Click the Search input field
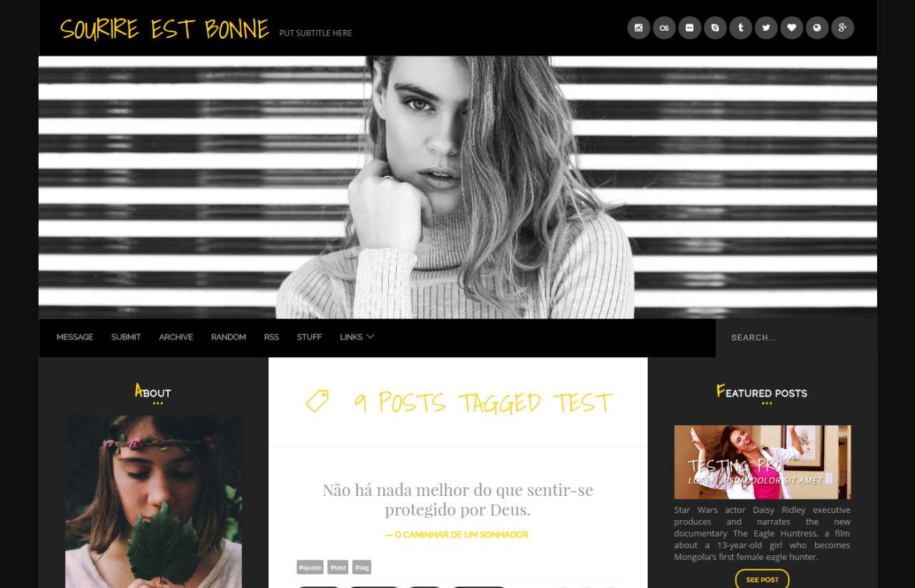915x588 pixels. (796, 337)
